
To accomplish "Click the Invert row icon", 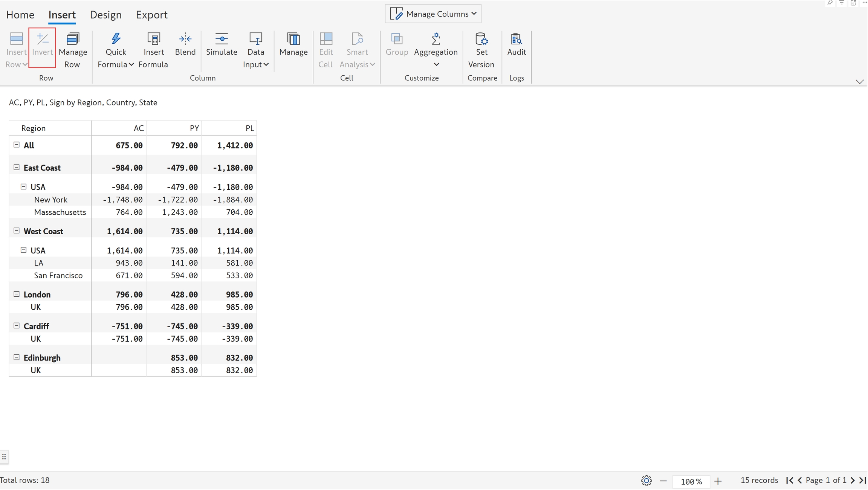I will (42, 39).
